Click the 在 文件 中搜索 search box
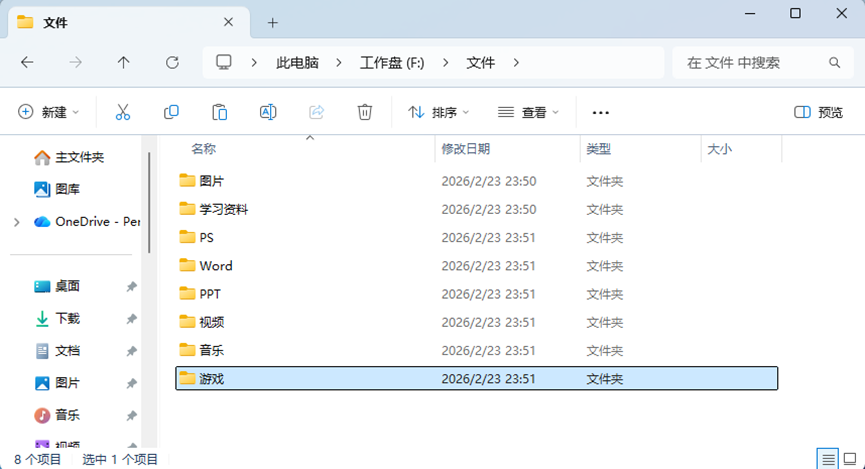 [x=763, y=63]
